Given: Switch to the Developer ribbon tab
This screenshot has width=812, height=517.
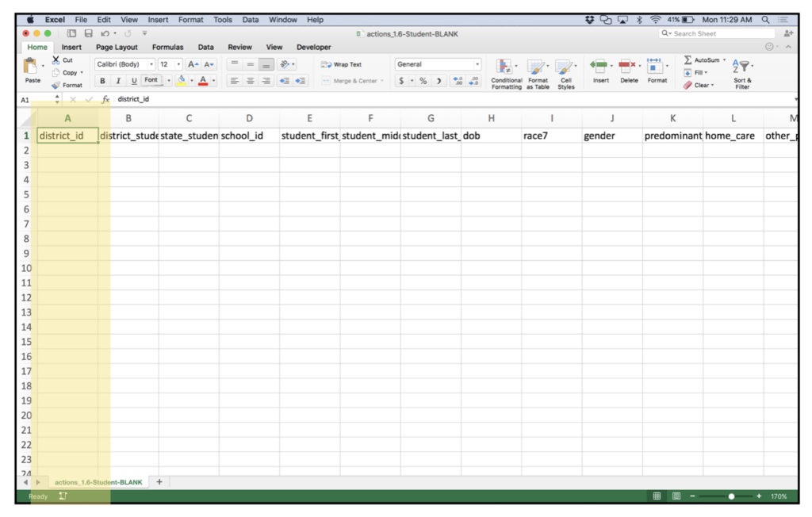Looking at the screenshot, I should click(314, 47).
